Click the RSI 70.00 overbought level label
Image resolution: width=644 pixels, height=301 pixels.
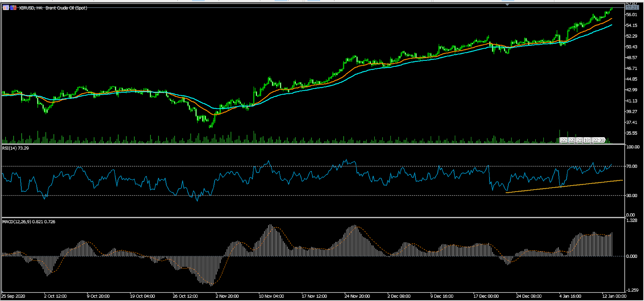tap(632, 166)
